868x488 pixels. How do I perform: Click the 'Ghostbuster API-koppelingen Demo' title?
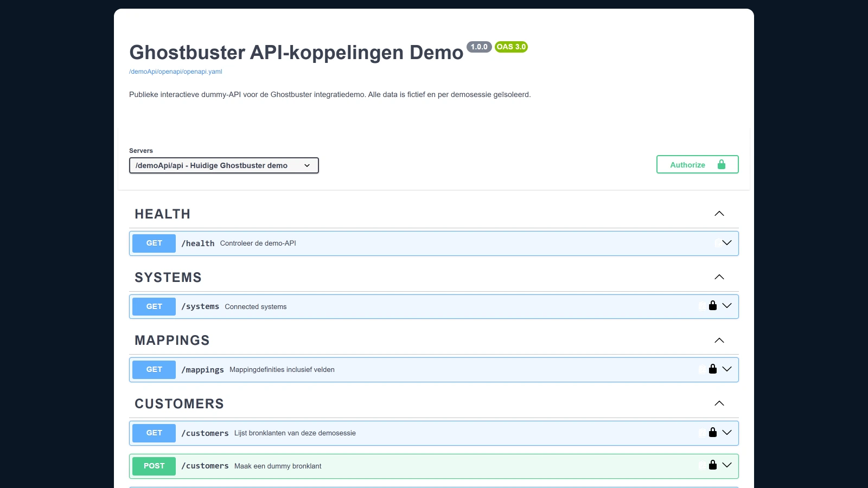tap(296, 53)
